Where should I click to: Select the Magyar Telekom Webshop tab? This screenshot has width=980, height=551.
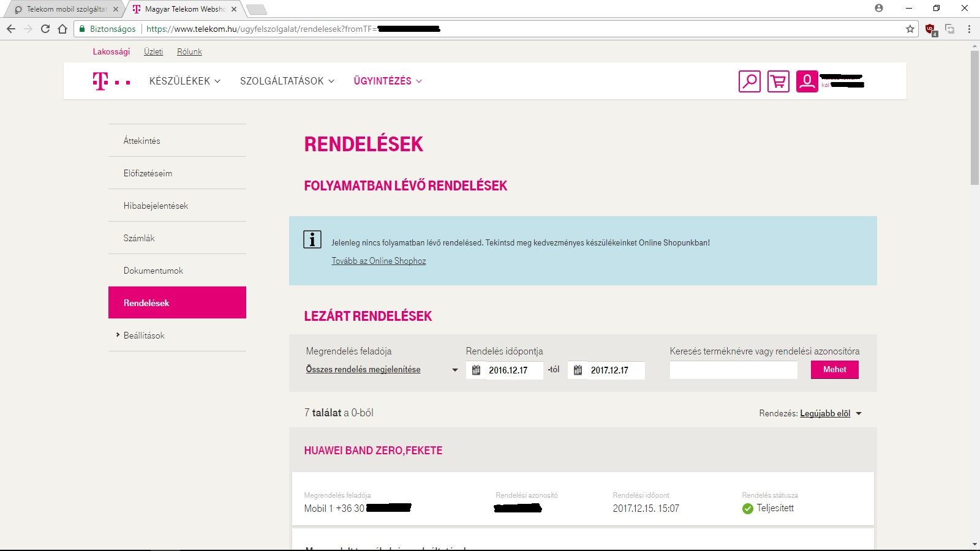click(x=184, y=9)
